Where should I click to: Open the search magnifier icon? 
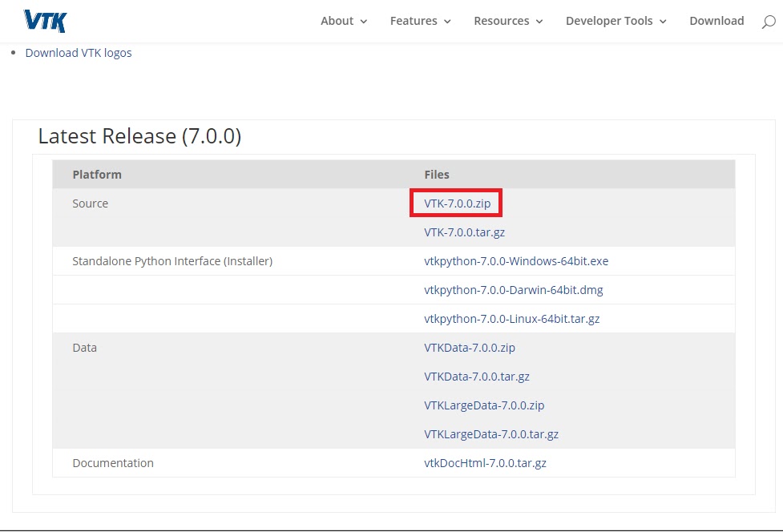coord(769,22)
